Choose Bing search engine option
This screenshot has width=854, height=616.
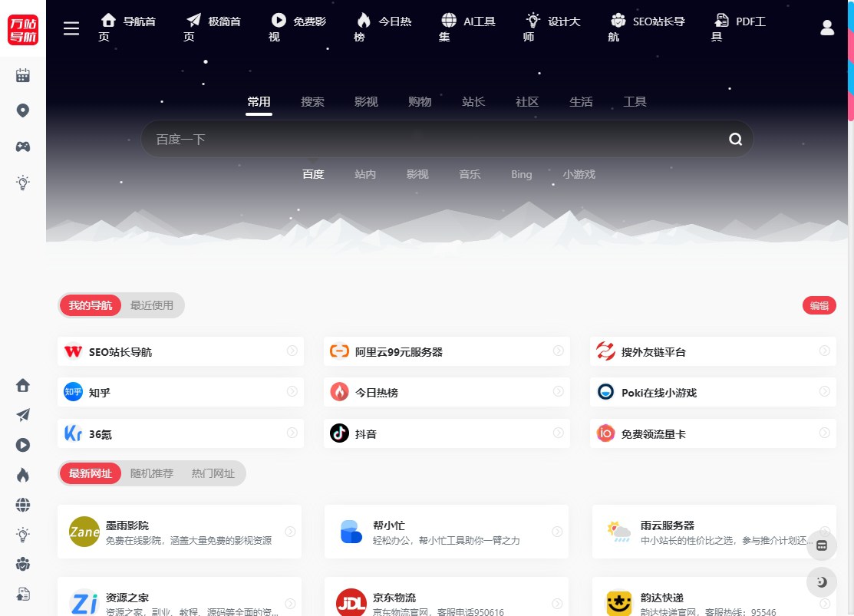point(521,174)
